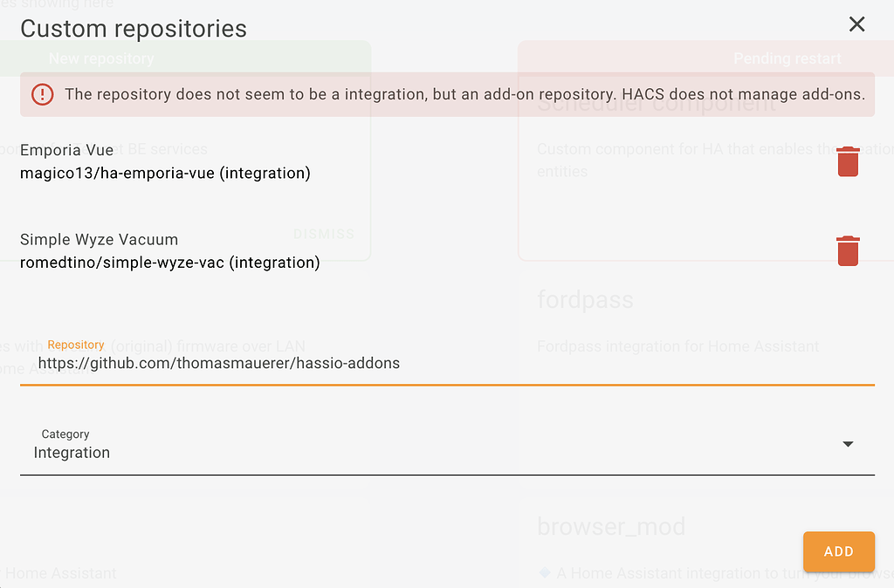
Task: Click the faded DISMISS button behind dialog
Action: [324, 234]
